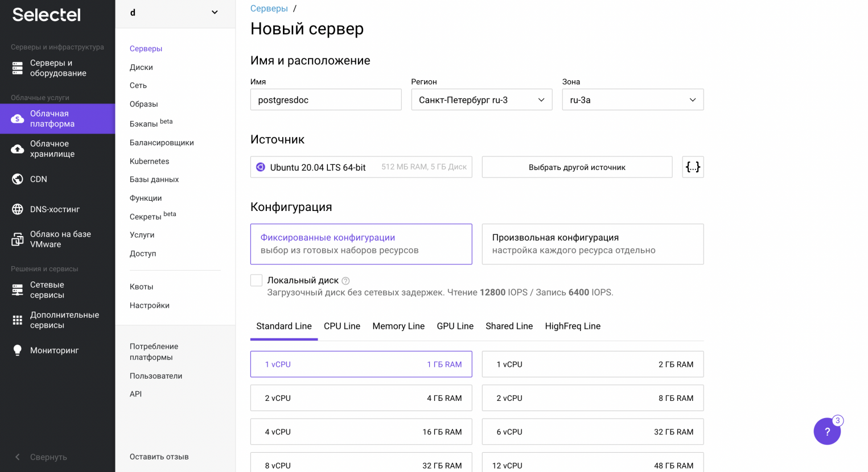
Task: Click the Servers and equipment rack icon
Action: click(18, 68)
